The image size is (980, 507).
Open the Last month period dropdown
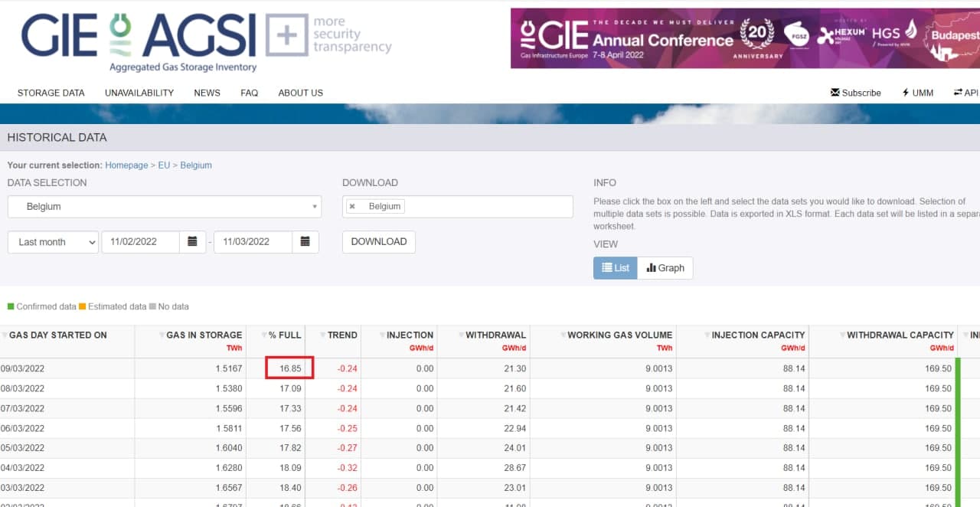tap(53, 242)
